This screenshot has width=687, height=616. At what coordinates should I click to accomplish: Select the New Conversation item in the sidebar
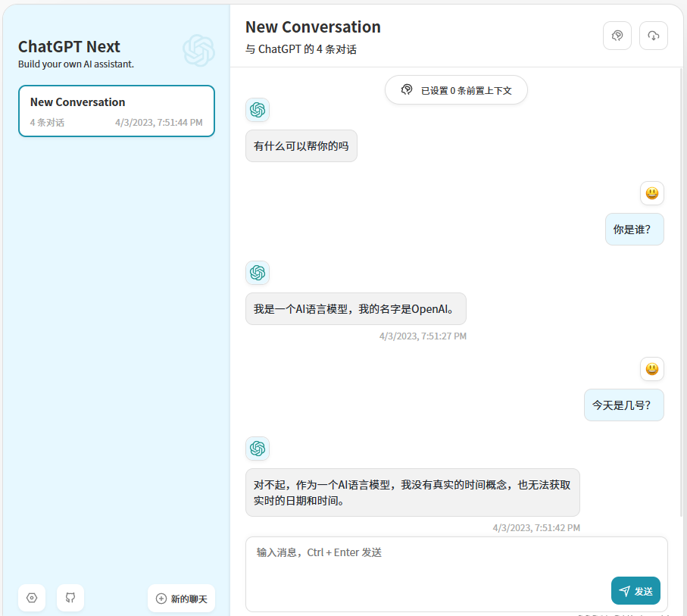116,111
